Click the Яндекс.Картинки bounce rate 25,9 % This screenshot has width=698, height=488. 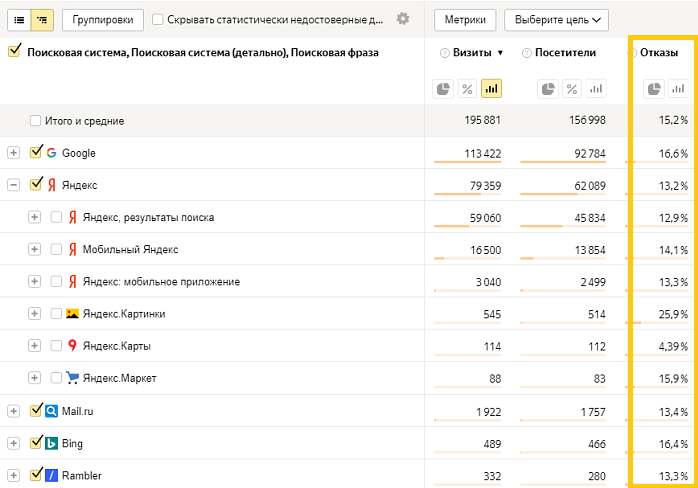point(674,314)
